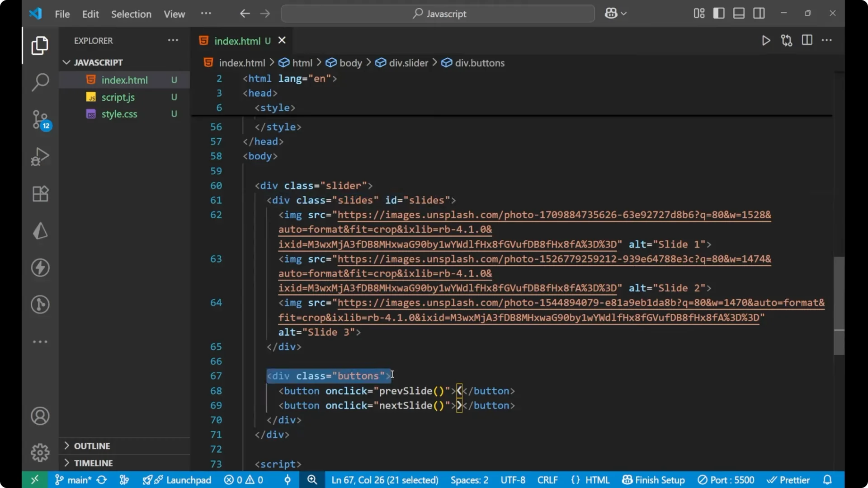This screenshot has height=488, width=868.
Task: Select the index.html editor tab
Action: (x=238, y=40)
